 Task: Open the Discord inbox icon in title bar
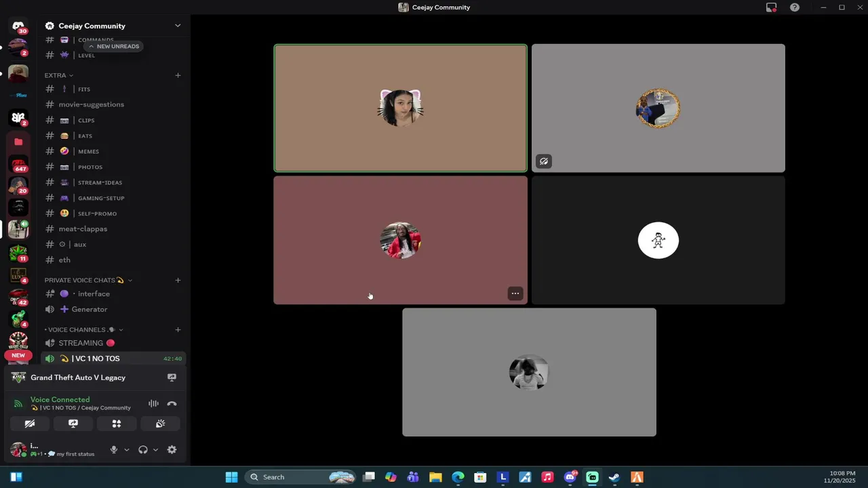point(771,7)
